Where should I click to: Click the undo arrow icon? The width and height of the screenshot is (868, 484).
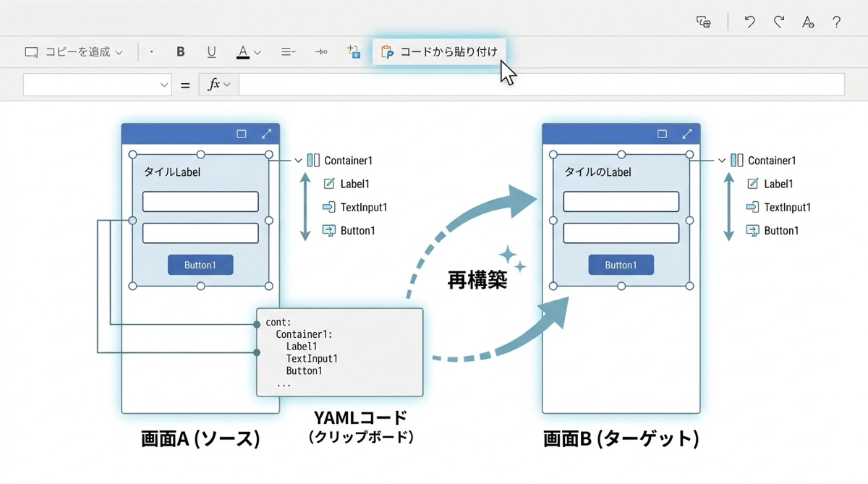[x=749, y=22]
